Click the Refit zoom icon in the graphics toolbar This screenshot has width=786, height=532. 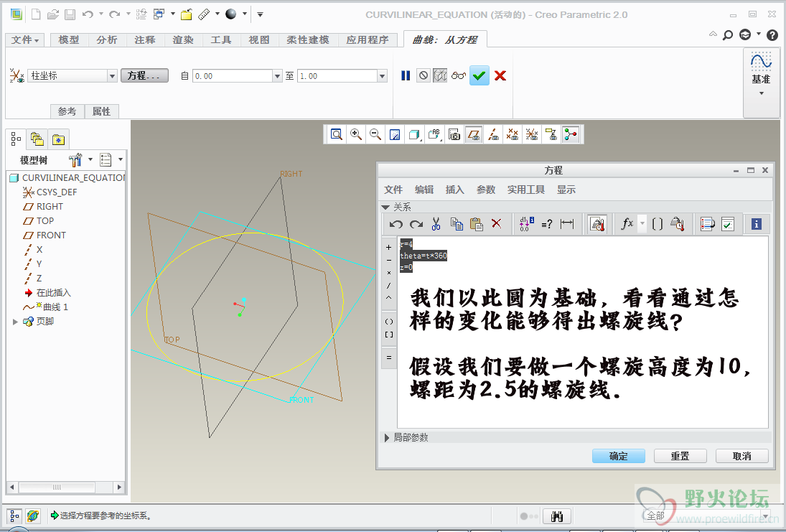coord(336,134)
